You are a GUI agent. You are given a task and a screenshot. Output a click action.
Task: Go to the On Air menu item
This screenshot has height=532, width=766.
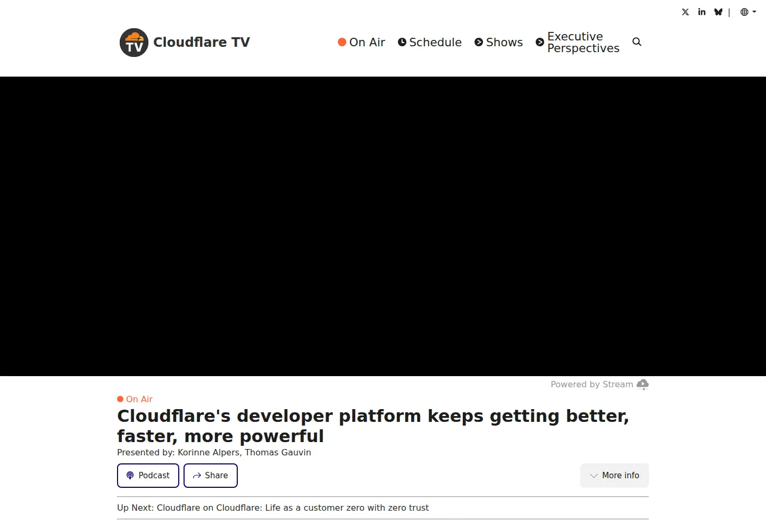click(361, 42)
